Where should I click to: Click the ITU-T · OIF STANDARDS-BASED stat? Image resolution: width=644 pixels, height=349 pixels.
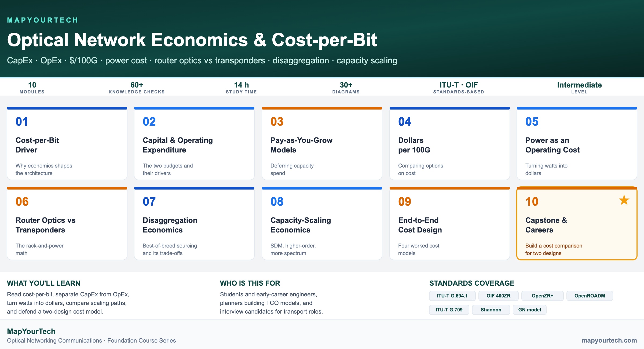(459, 88)
